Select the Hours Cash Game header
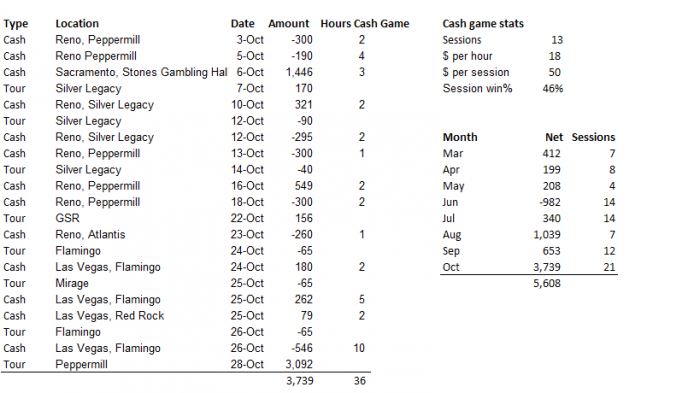Viewport: 700px width, 393px height. [365, 24]
